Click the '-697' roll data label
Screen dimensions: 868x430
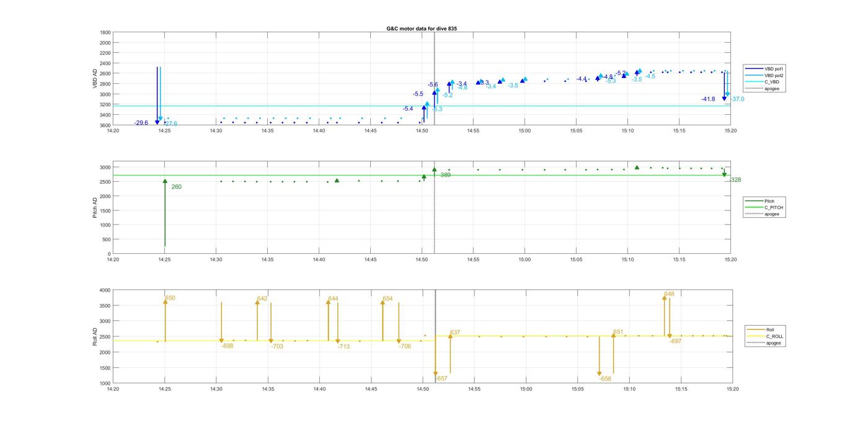tap(675, 341)
